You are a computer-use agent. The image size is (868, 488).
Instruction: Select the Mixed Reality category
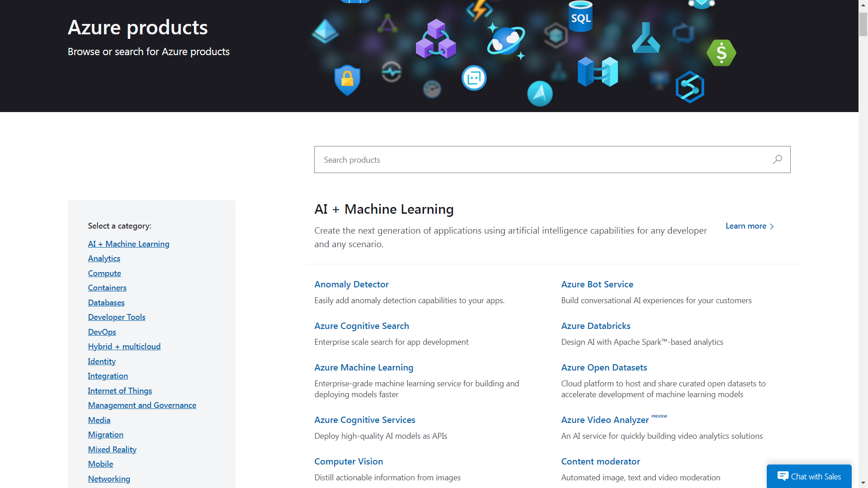pos(112,449)
